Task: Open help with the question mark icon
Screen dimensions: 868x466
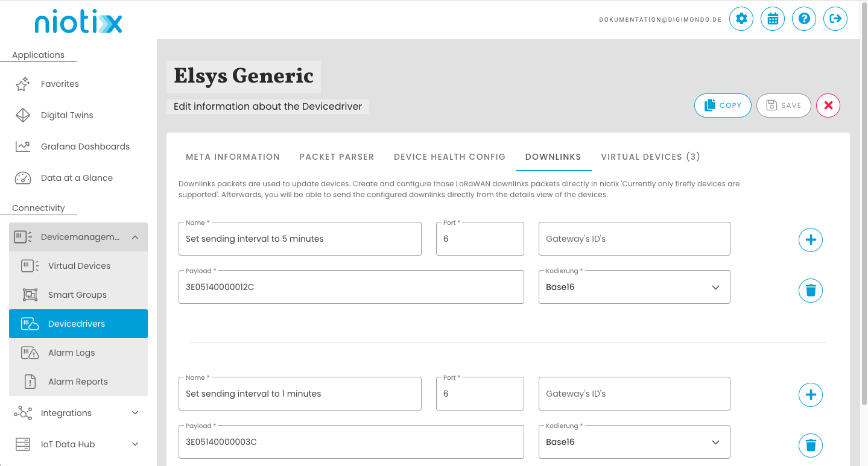Action: [x=804, y=19]
